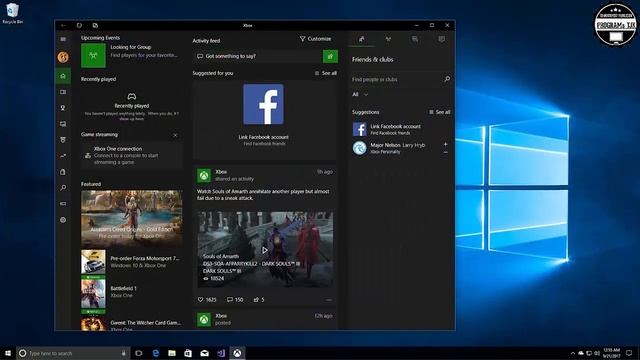Click the Windows Start button
The height and width of the screenshot is (360, 640).
(x=8, y=353)
